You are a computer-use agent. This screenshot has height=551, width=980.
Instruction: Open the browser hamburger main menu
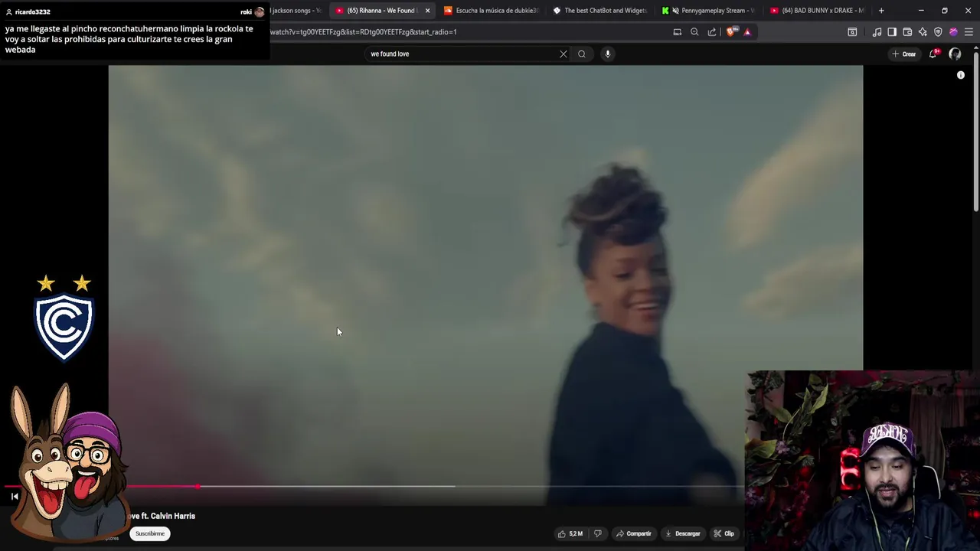[x=969, y=32]
